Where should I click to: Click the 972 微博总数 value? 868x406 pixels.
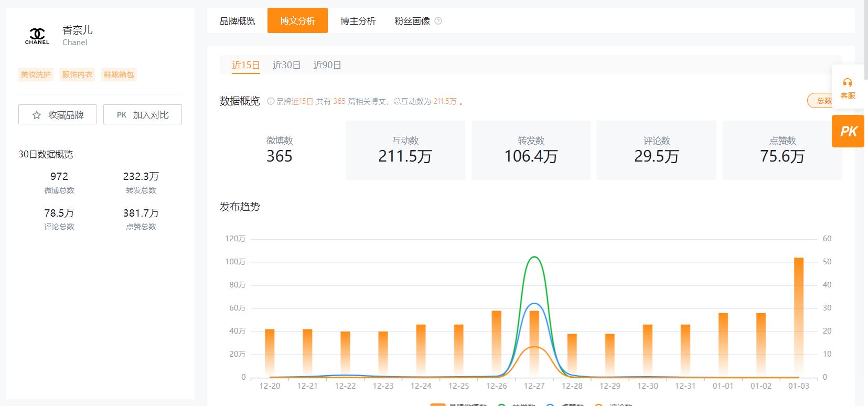coord(59,176)
